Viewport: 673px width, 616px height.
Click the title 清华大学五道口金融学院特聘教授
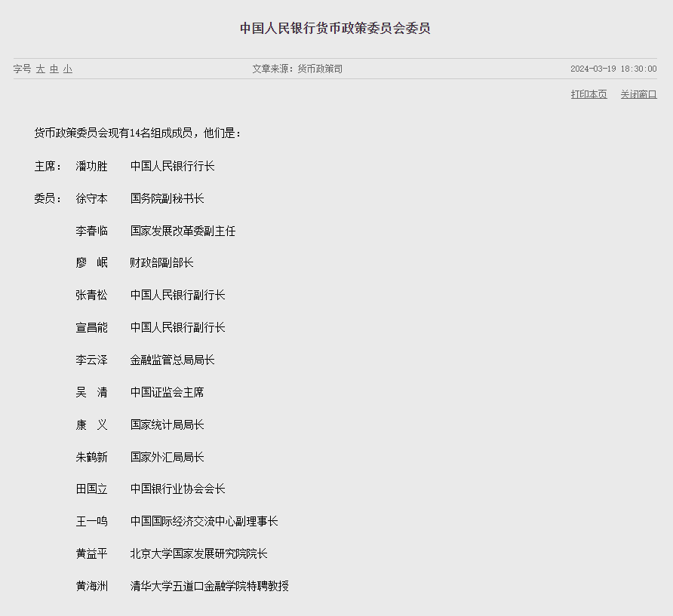(x=209, y=586)
